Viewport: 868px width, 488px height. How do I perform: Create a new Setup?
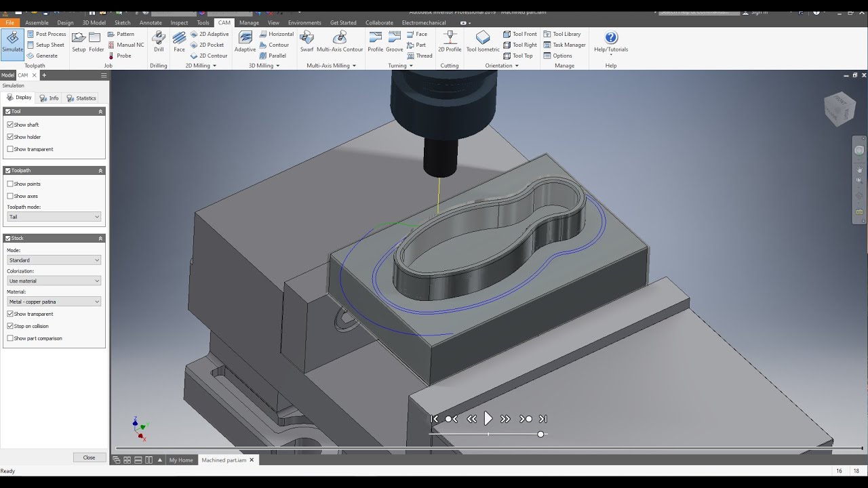click(x=79, y=42)
